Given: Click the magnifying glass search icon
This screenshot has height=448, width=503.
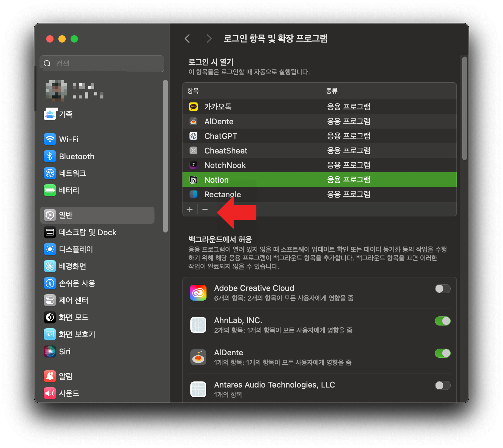Looking at the screenshot, I should [47, 63].
